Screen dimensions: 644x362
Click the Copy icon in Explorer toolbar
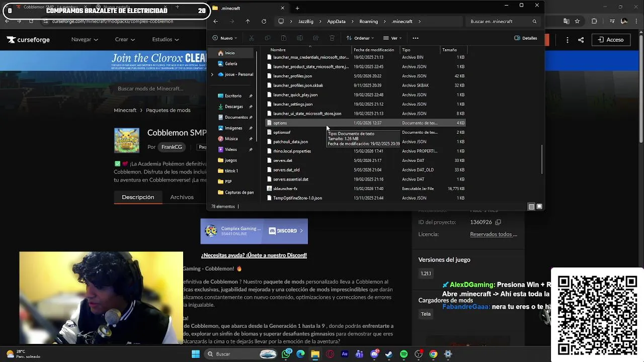[x=268, y=38]
